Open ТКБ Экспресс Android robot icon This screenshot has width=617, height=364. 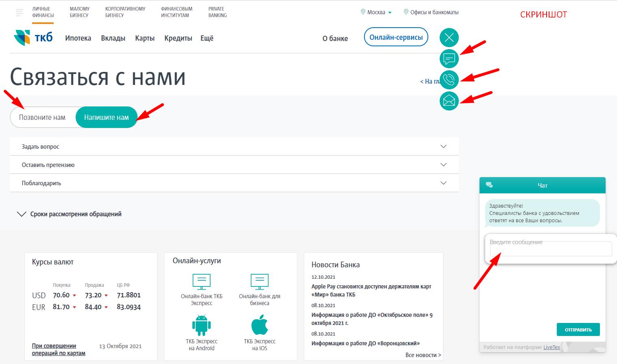(x=201, y=325)
